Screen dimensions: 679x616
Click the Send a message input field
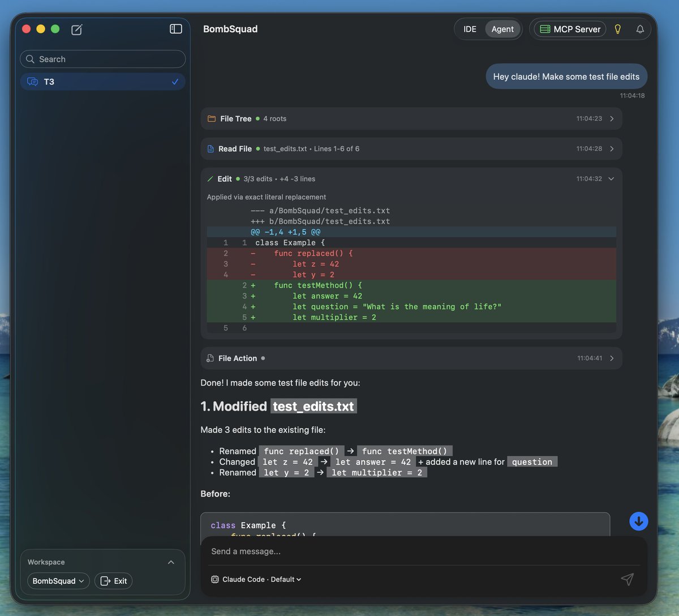(396, 551)
